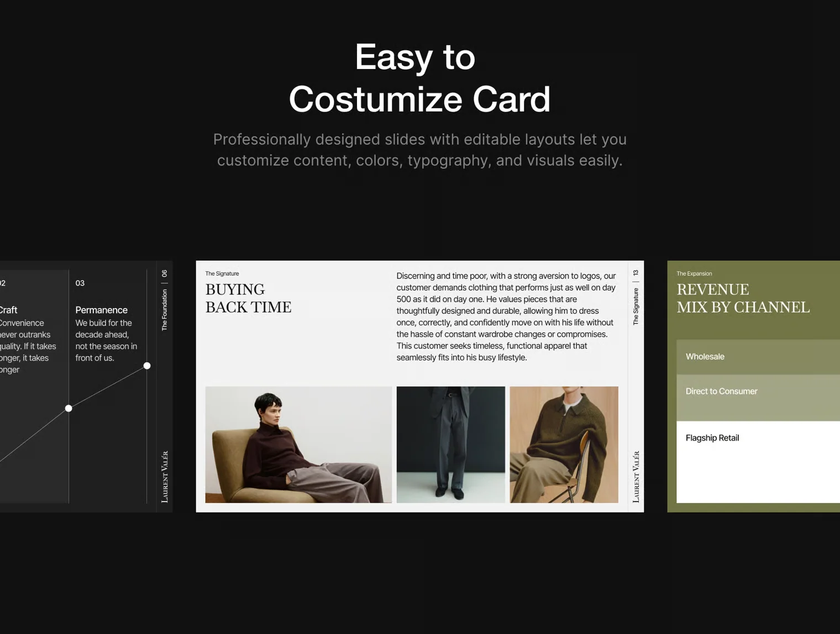Pick the photo of the green knit sweater
Image resolution: width=840 pixels, height=634 pixels.
tap(564, 445)
